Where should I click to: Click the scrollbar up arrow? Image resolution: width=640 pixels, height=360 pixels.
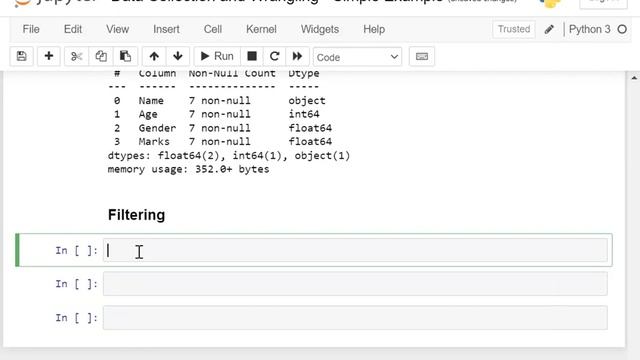tap(634, 78)
